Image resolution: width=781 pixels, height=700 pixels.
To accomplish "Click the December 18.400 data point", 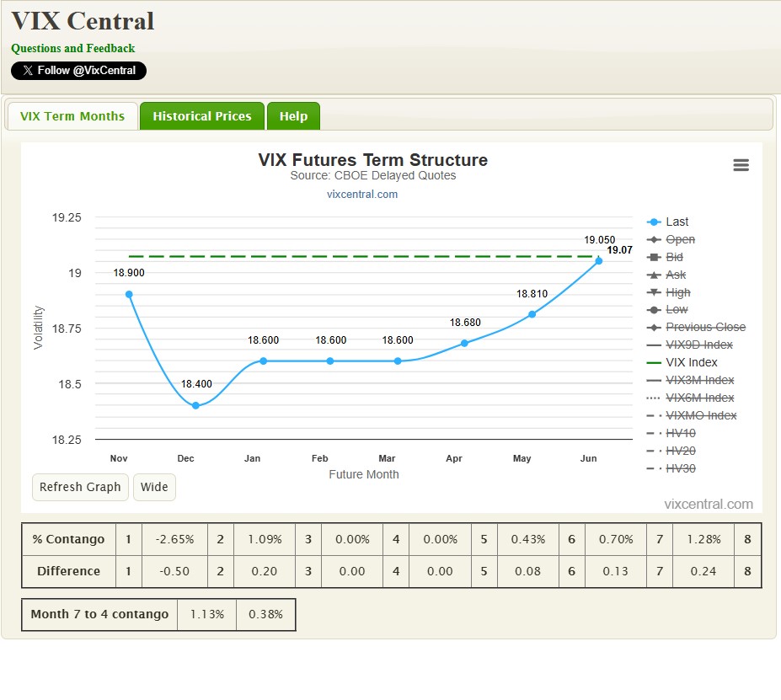I will coord(195,405).
